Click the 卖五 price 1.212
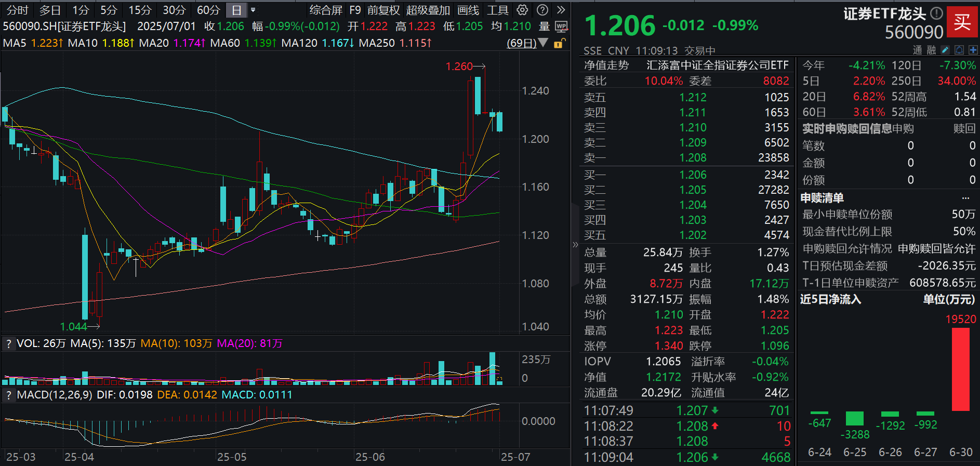Image resolution: width=980 pixels, height=466 pixels. pos(693,98)
